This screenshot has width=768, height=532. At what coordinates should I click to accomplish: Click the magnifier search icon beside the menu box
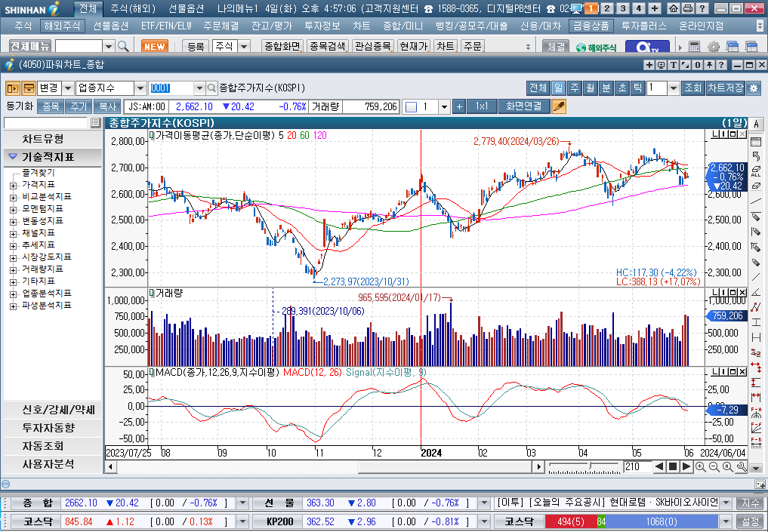point(123,47)
